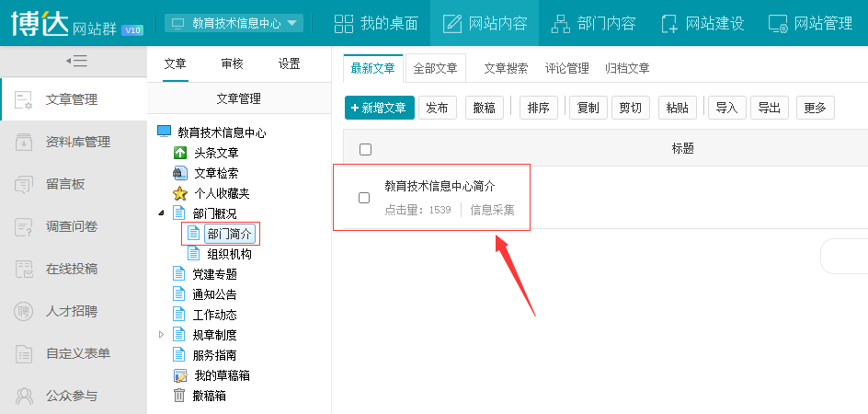Image resolution: width=868 pixels, height=414 pixels.
Task: Tick the select-all checkbox in table header
Action: (365, 149)
